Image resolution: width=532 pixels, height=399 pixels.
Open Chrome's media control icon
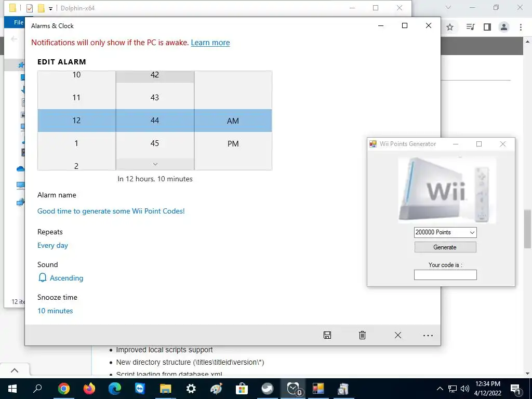(470, 27)
